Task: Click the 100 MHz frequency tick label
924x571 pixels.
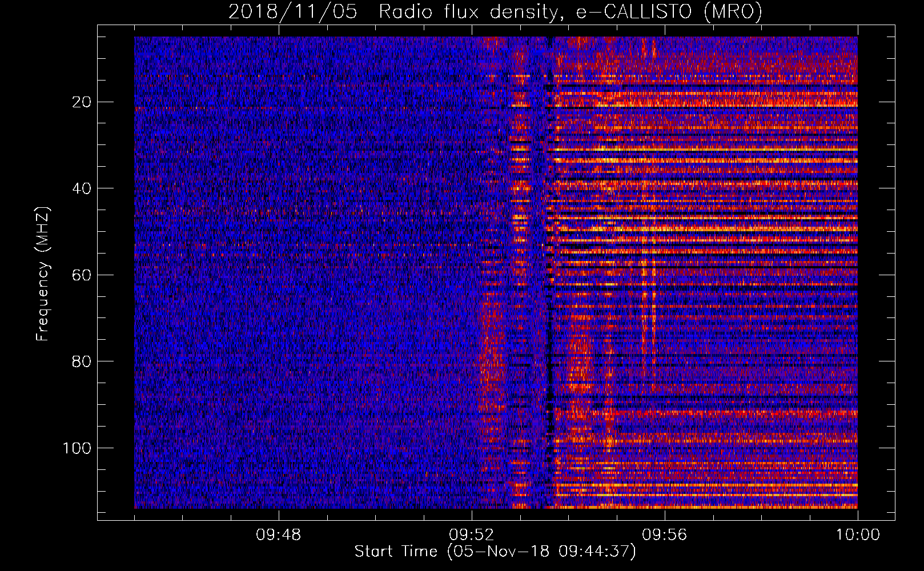Action: [77, 448]
